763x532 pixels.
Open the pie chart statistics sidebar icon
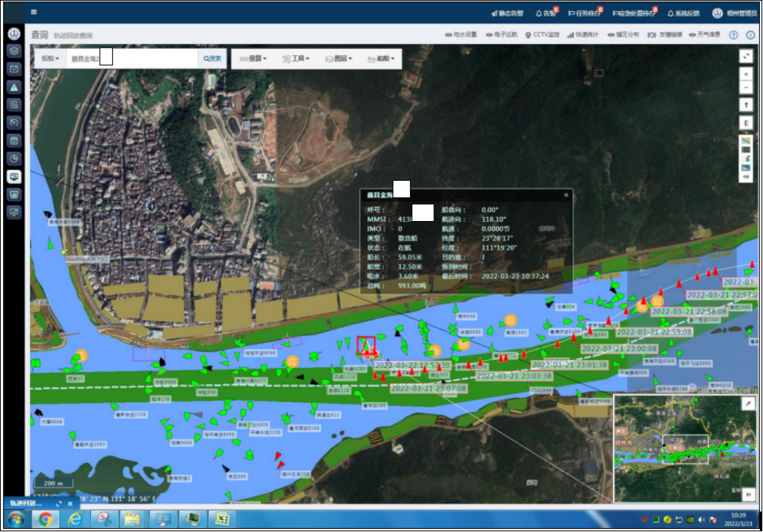14,158
